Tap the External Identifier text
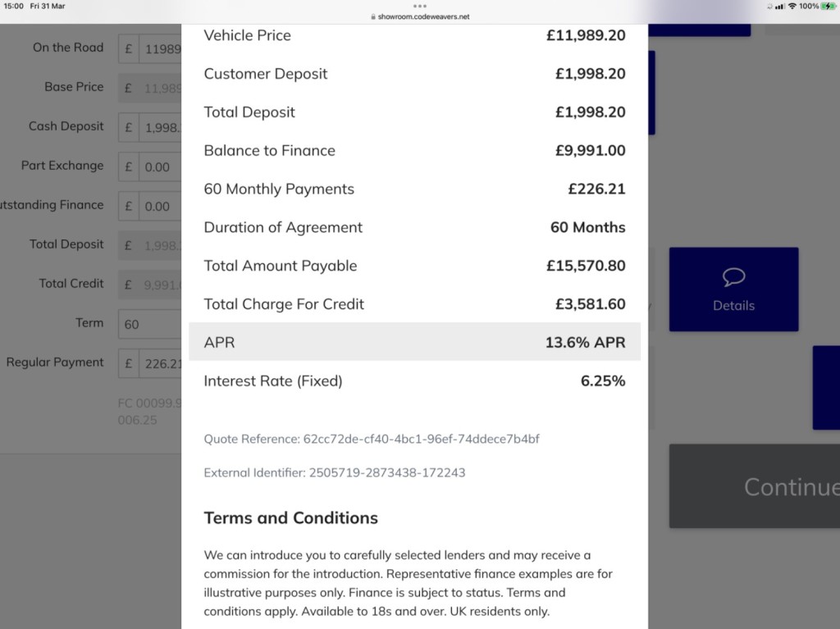This screenshot has height=629, width=840. (x=334, y=472)
